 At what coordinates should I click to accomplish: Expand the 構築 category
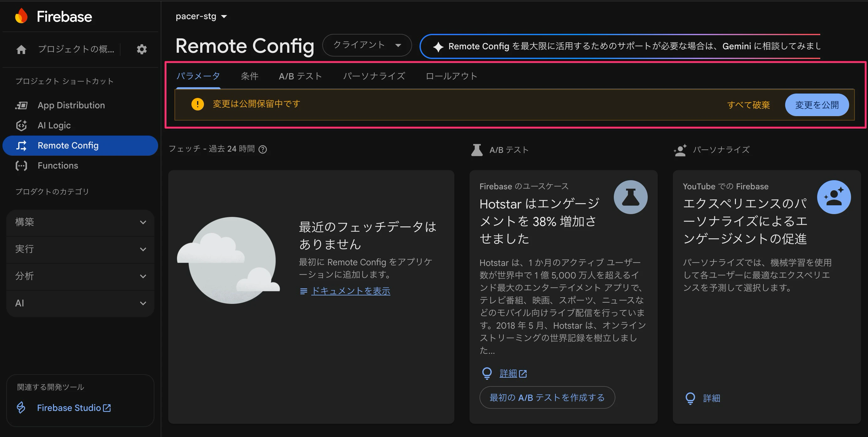tap(80, 222)
